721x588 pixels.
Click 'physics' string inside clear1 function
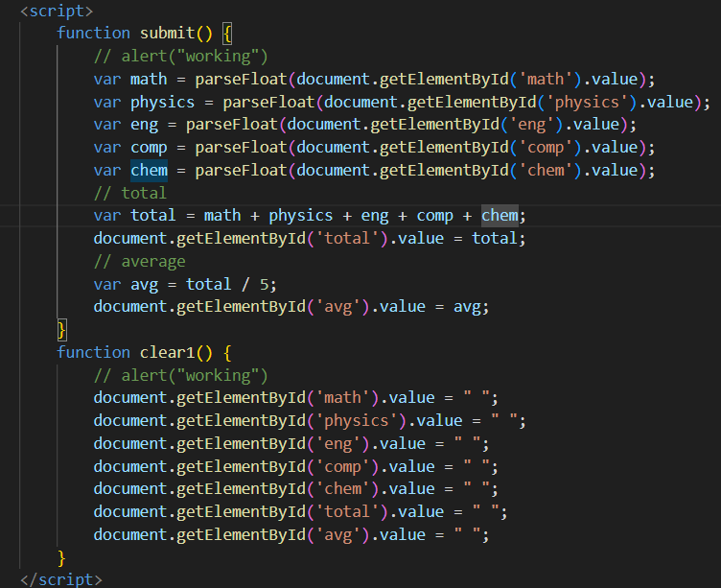pos(357,420)
